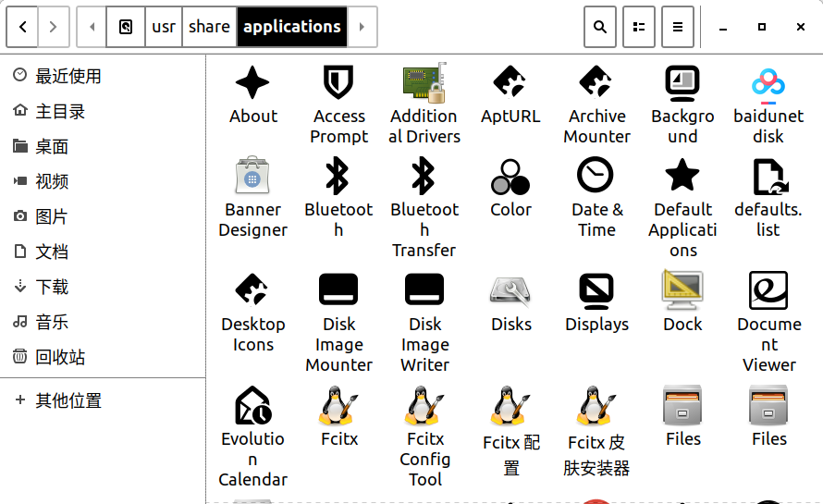823x504 pixels.
Task: Select the AptURL icon
Action: coord(510,82)
